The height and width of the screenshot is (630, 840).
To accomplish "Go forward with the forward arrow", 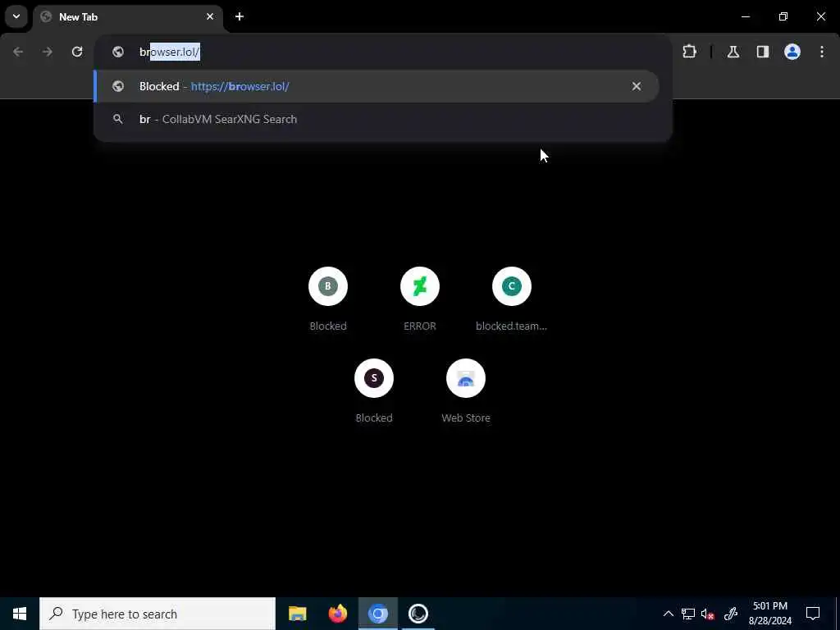I will pyautogui.click(x=48, y=52).
